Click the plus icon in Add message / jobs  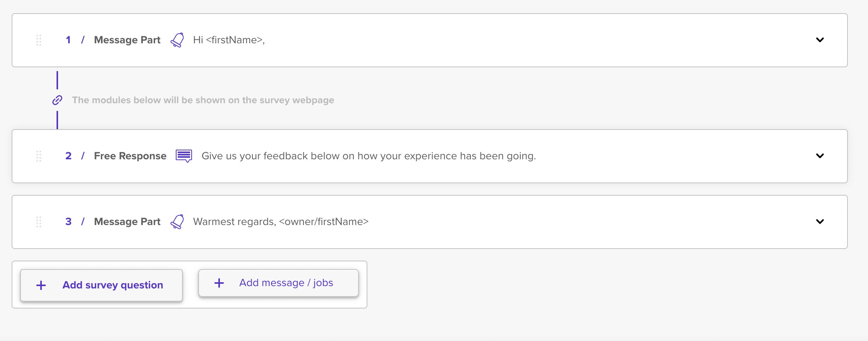219,283
